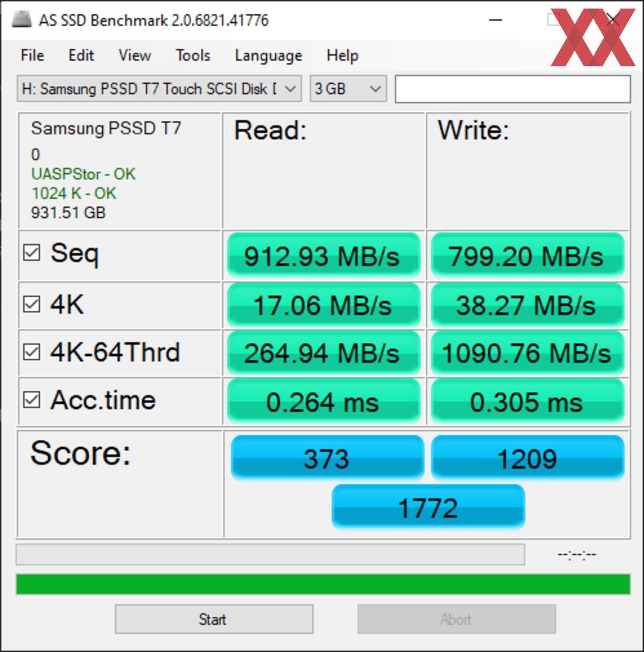Image resolution: width=644 pixels, height=652 pixels.
Task: Open the Tools menu
Action: point(193,55)
